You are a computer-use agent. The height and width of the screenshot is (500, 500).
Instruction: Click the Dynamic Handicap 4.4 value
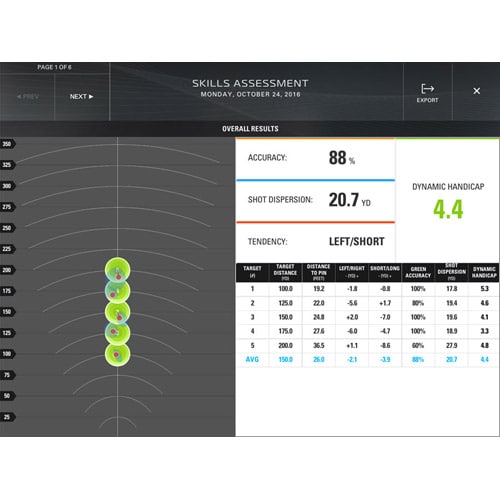(x=448, y=209)
